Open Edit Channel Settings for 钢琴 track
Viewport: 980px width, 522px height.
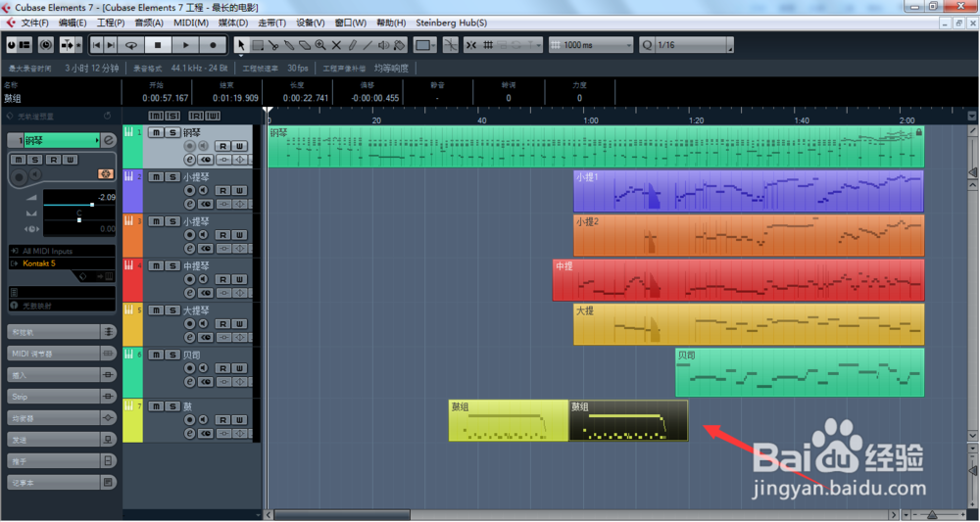(x=190, y=160)
